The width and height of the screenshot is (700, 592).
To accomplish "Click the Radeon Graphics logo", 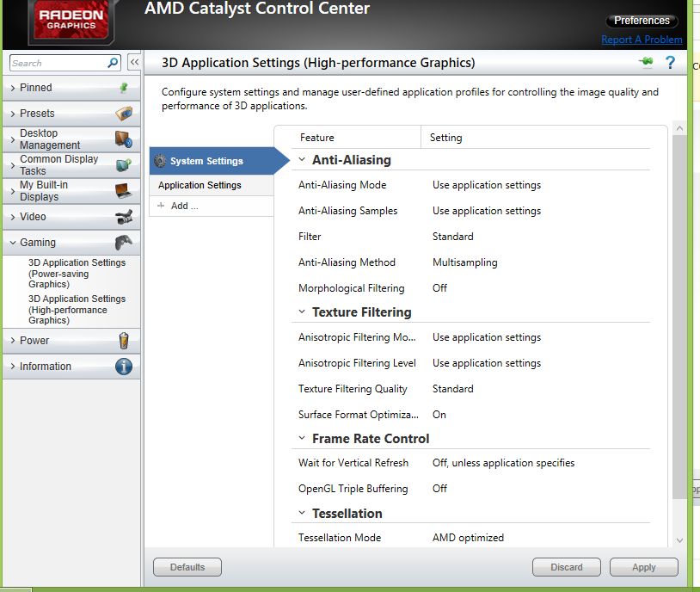I will click(71, 21).
